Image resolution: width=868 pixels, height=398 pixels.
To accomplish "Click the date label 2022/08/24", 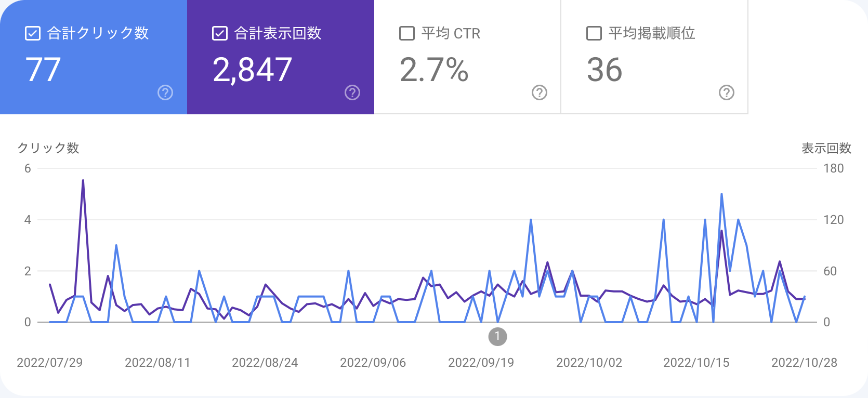I will [265, 363].
